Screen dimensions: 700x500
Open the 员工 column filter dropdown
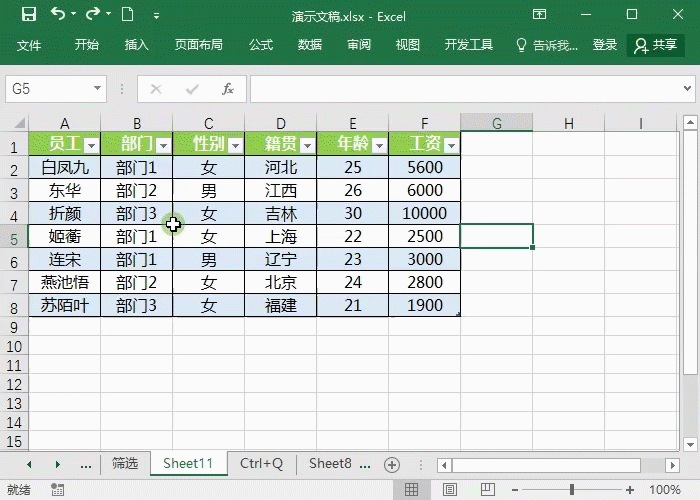91,145
